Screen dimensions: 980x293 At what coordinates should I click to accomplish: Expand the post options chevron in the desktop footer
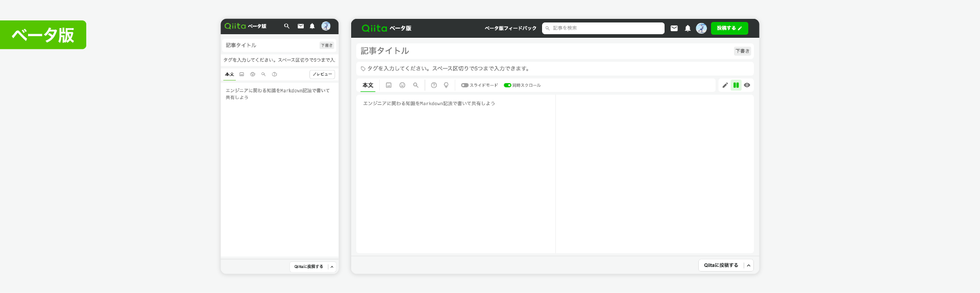[749, 265]
